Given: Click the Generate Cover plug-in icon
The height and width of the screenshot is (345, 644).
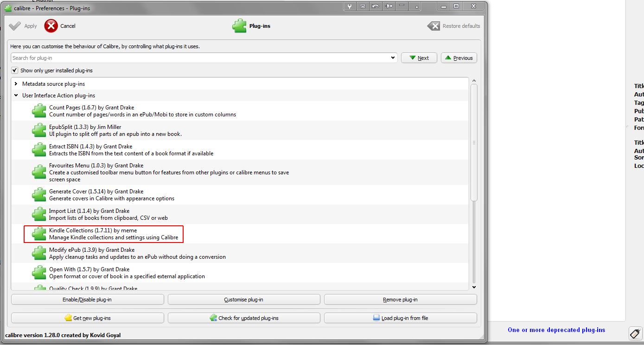Looking at the screenshot, I should [39, 195].
